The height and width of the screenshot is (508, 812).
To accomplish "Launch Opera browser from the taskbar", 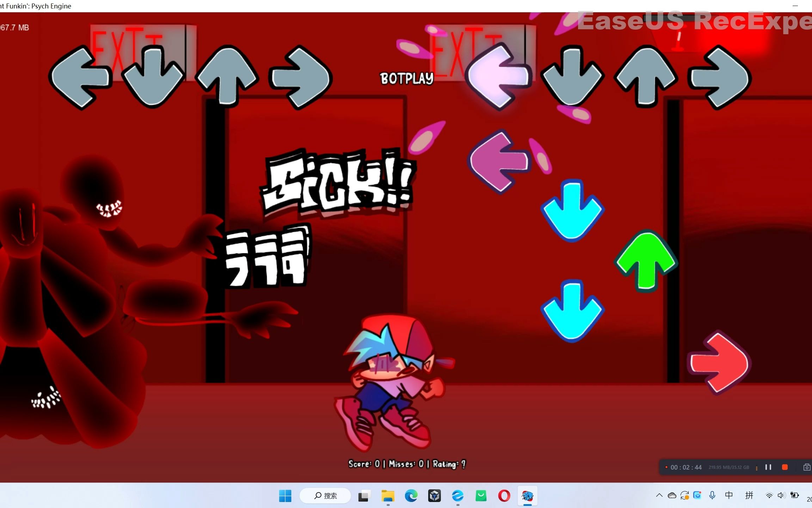I will tap(504, 496).
